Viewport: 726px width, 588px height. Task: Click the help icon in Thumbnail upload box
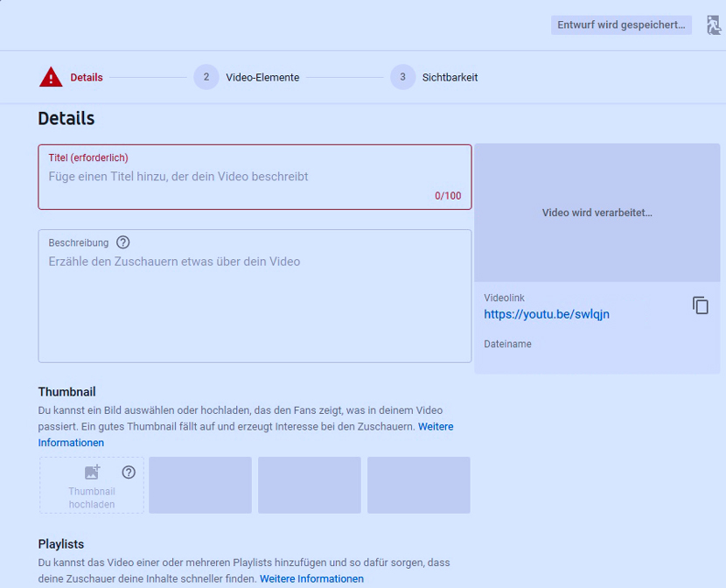click(x=129, y=472)
